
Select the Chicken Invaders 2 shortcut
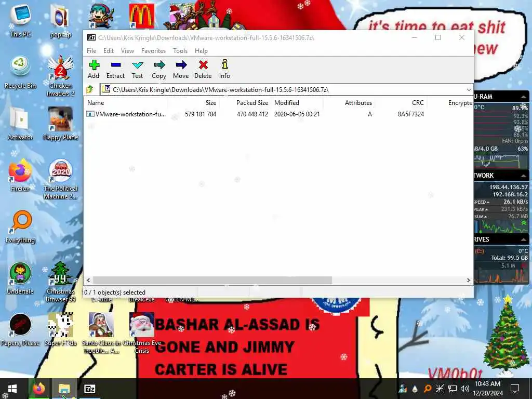60,76
